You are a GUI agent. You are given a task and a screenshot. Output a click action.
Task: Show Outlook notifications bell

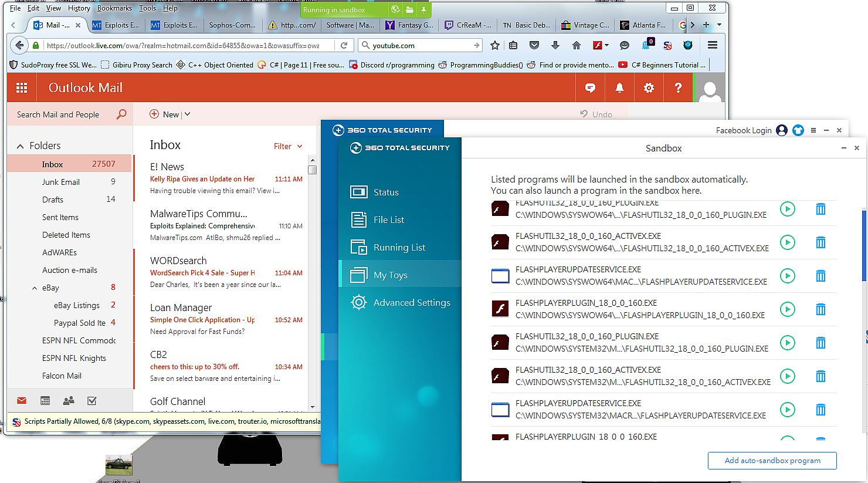(619, 88)
